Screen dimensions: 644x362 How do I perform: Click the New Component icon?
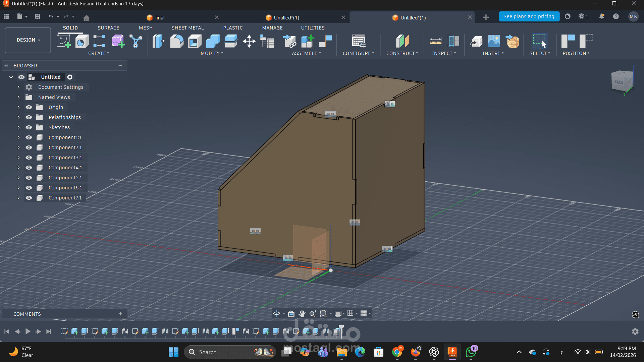(x=307, y=41)
